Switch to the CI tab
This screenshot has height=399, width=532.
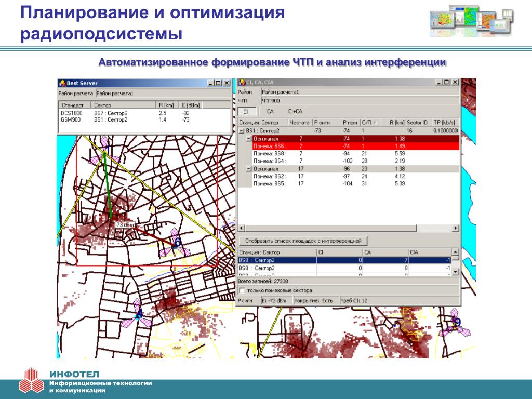pyautogui.click(x=246, y=112)
